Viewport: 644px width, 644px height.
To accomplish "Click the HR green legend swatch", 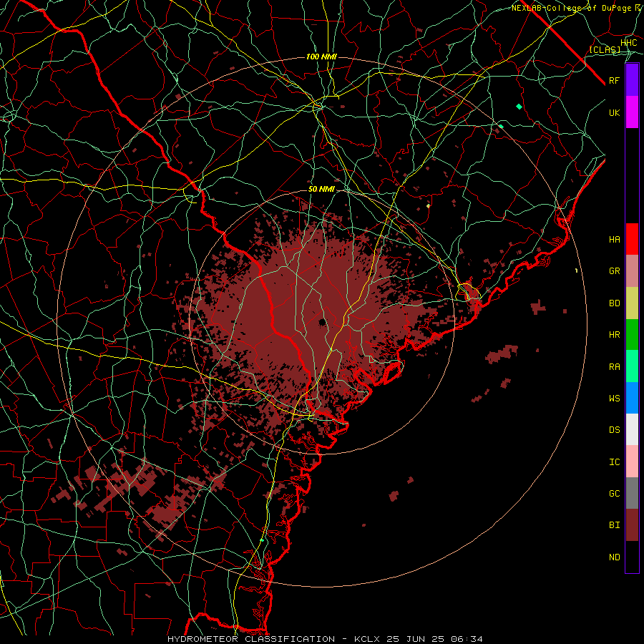I will coord(632,335).
